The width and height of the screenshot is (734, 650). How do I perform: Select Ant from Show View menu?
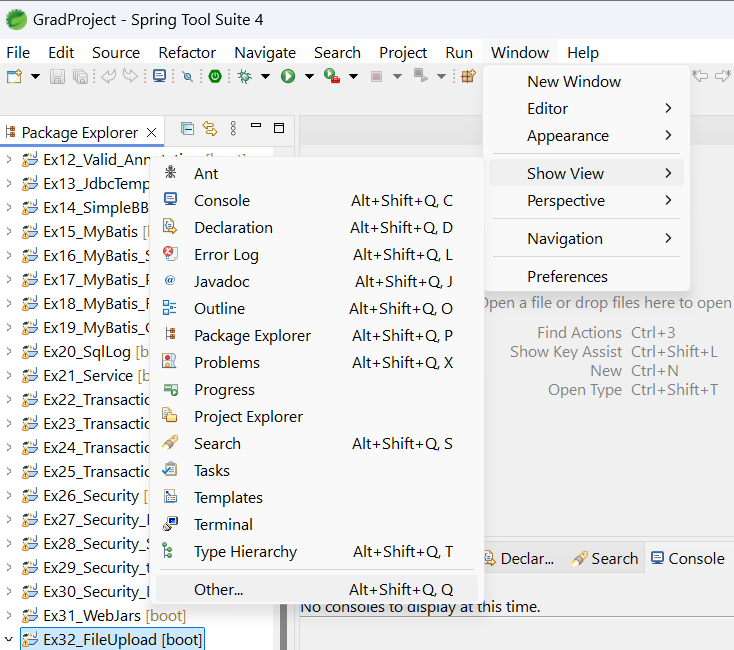coord(316,174)
